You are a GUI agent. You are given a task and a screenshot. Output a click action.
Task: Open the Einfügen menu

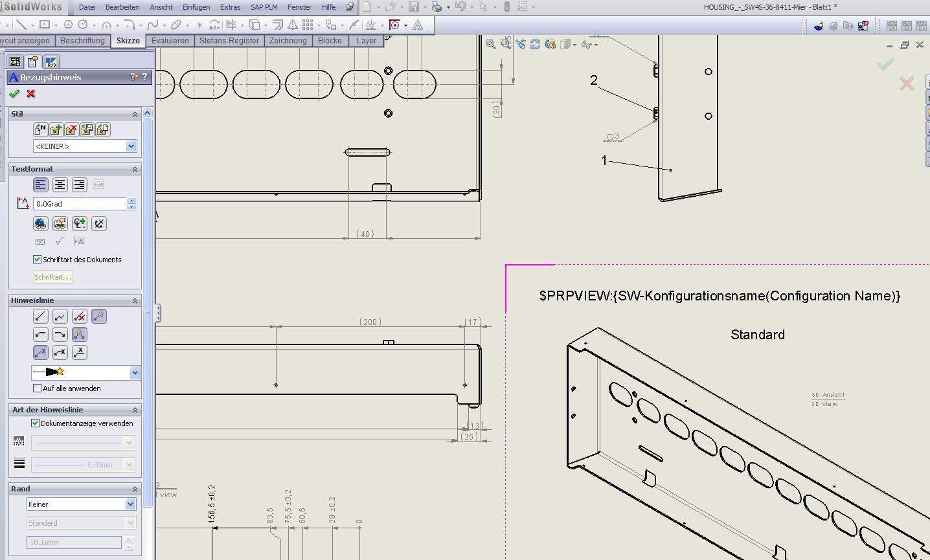point(196,7)
